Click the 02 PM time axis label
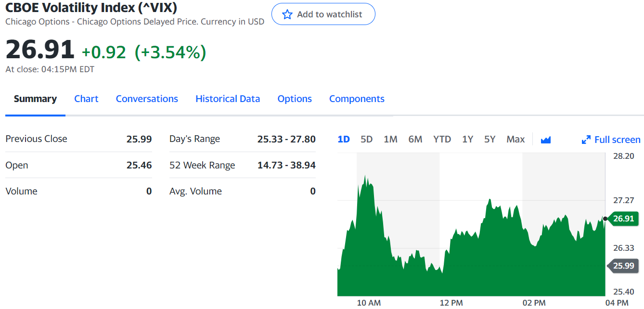This screenshot has height=309, width=644. coord(534,303)
